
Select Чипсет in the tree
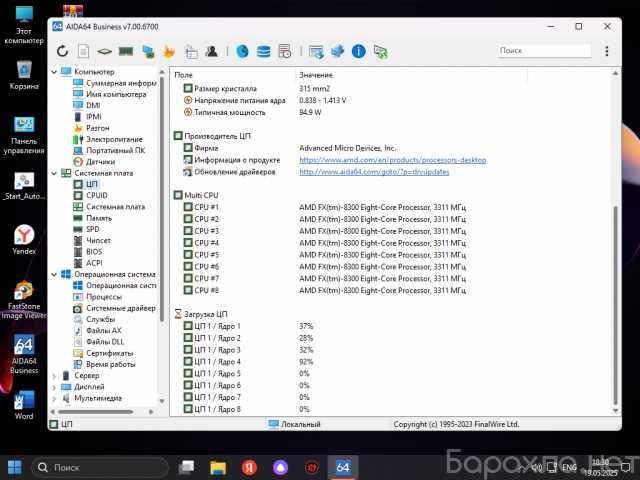click(x=92, y=240)
